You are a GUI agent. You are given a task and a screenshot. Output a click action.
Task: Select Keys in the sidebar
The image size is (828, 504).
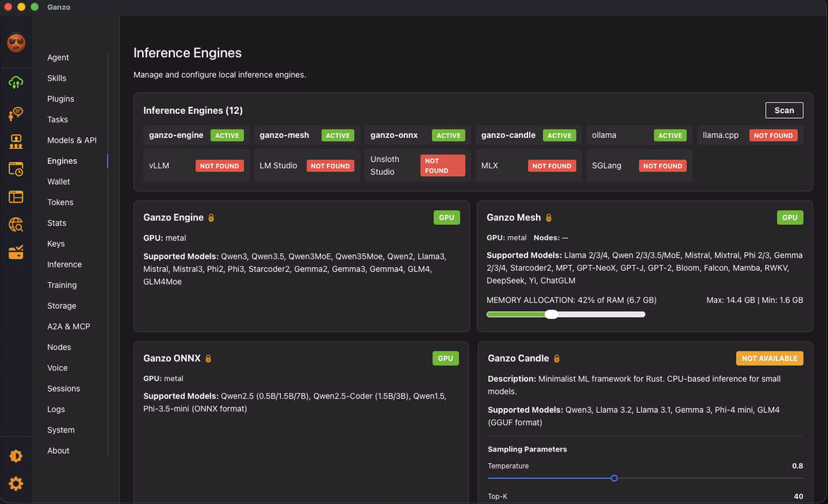[x=56, y=243]
